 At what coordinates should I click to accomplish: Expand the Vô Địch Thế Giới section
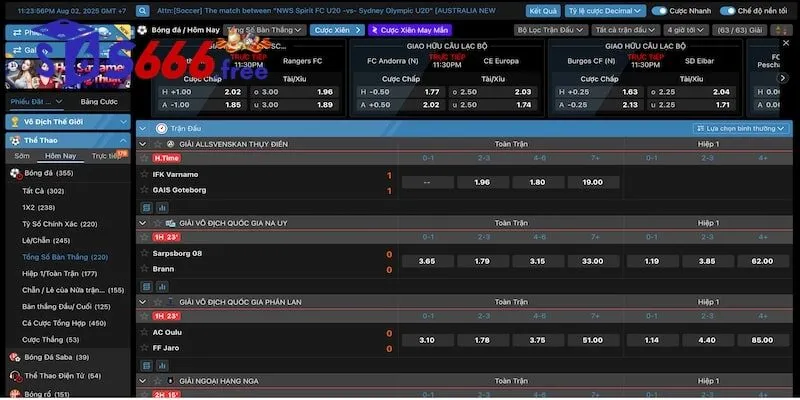(x=66, y=121)
